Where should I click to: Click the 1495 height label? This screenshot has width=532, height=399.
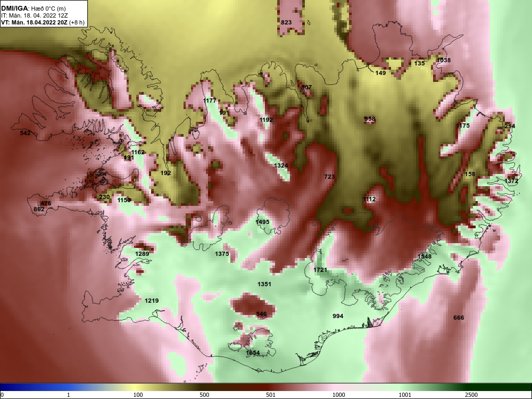tap(262, 222)
